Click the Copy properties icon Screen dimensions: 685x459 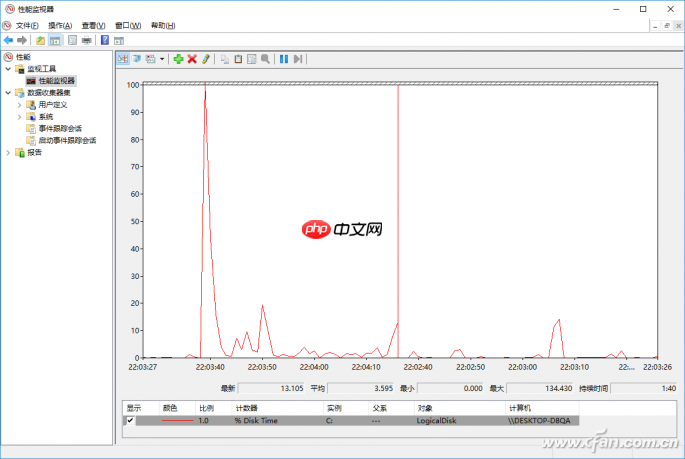[225, 59]
